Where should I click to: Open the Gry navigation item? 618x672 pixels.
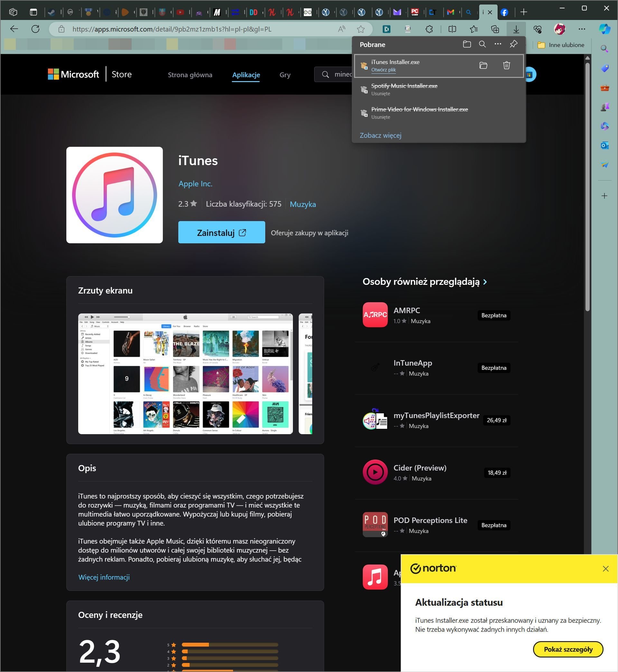click(285, 75)
